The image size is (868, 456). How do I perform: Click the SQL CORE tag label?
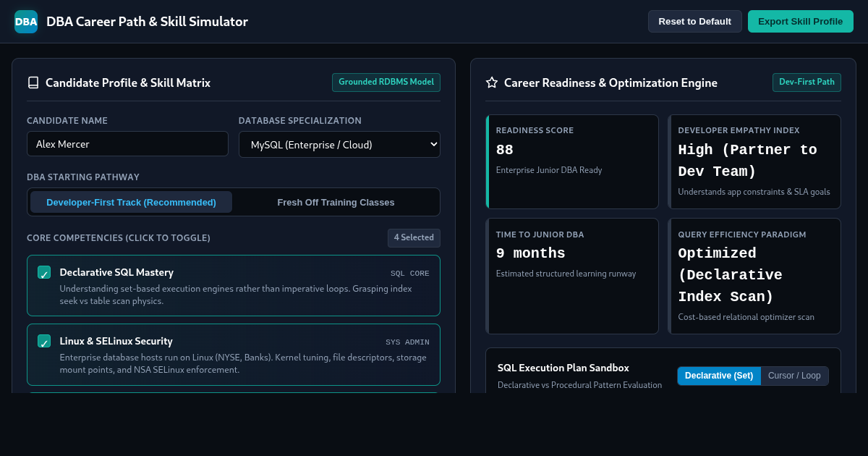[410, 274]
